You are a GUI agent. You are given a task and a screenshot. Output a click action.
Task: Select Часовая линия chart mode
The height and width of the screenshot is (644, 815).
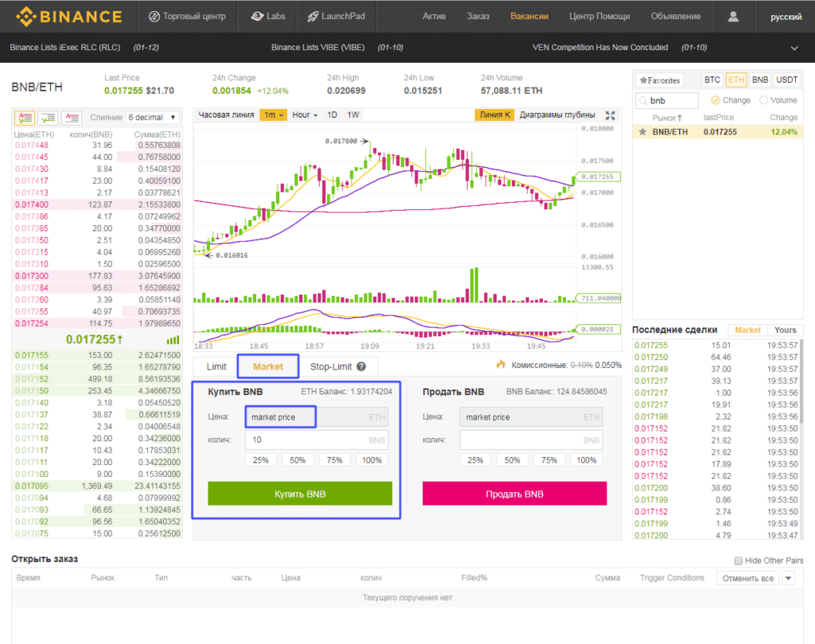[x=226, y=115]
